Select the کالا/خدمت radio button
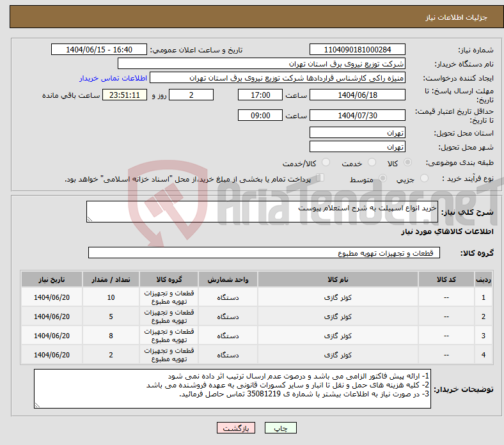504x445 pixels. coord(326,162)
